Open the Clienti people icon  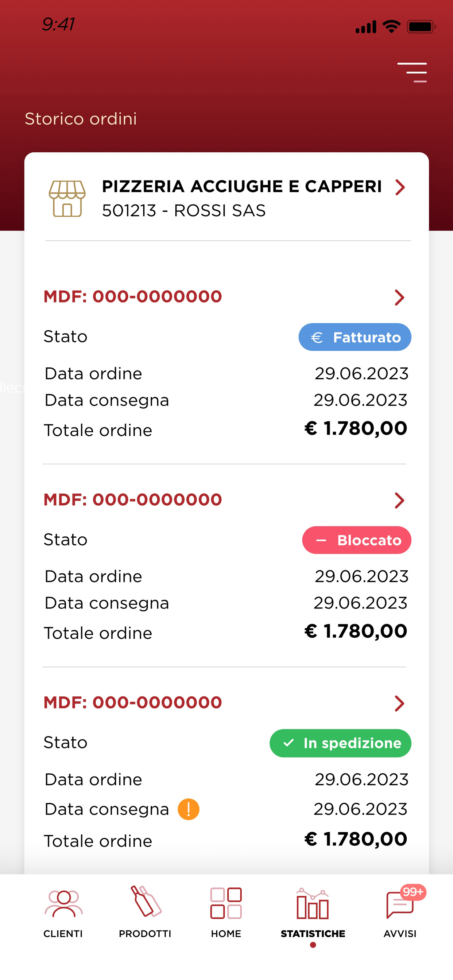(63, 904)
